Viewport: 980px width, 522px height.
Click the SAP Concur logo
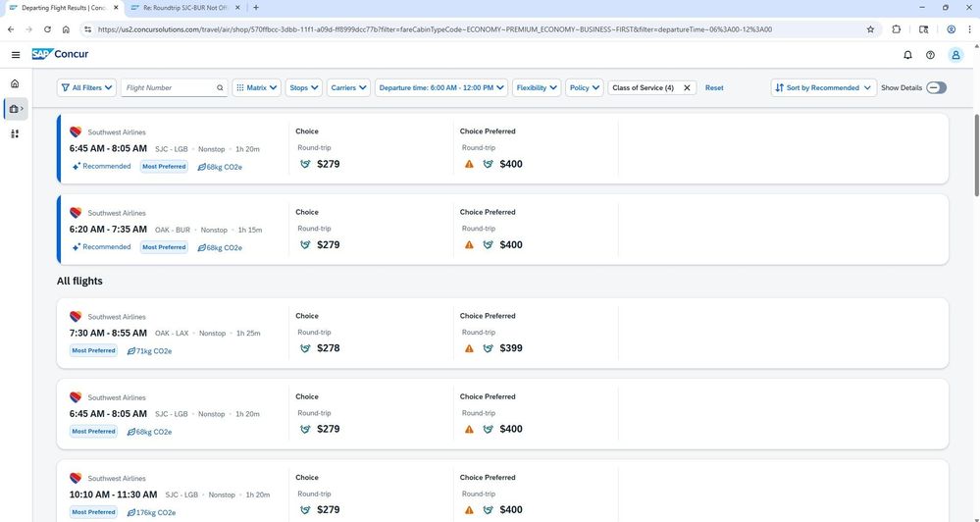(x=60, y=54)
